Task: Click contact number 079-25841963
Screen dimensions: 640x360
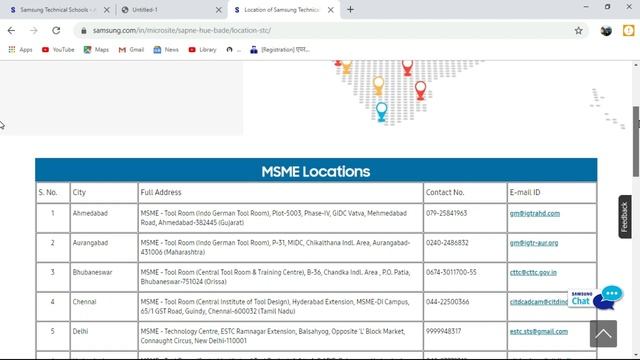Action: 446,213
